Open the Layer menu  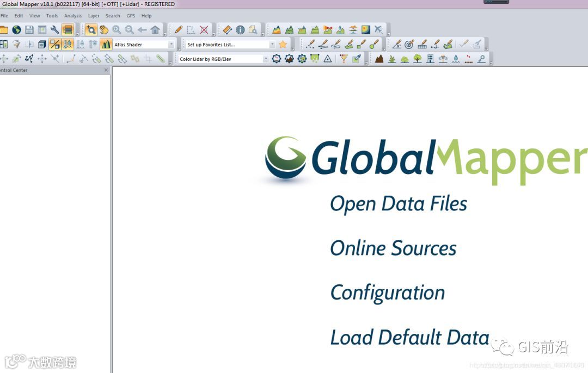pyautogui.click(x=94, y=16)
